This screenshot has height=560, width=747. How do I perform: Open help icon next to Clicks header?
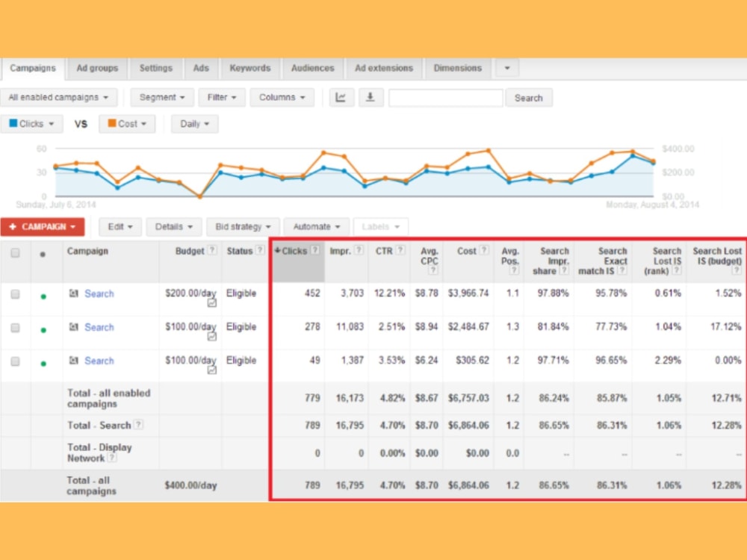315,250
